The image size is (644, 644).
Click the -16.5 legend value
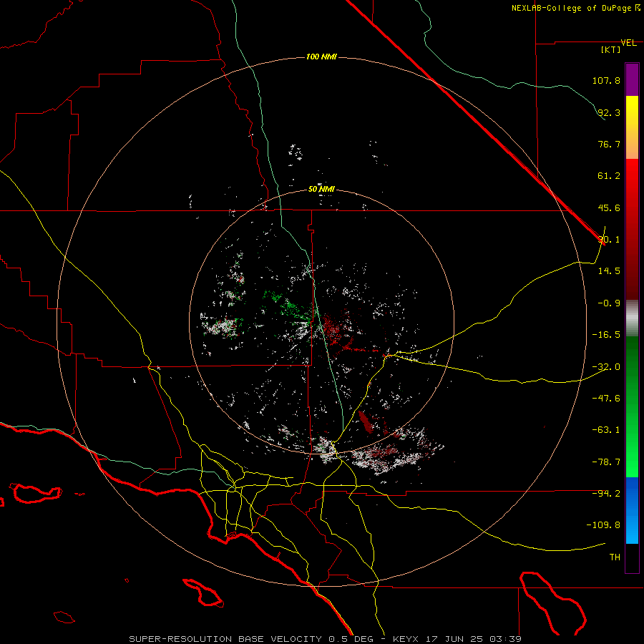[606, 334]
